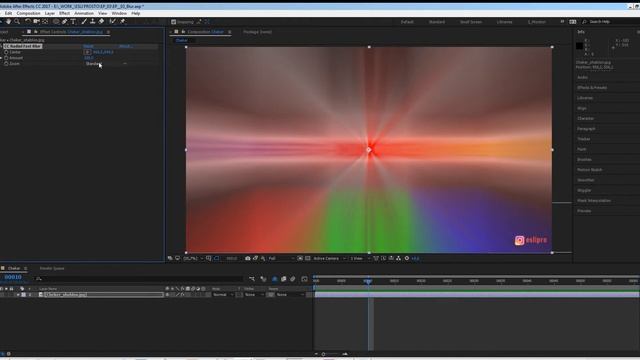Expand the Character panel

pos(586,118)
